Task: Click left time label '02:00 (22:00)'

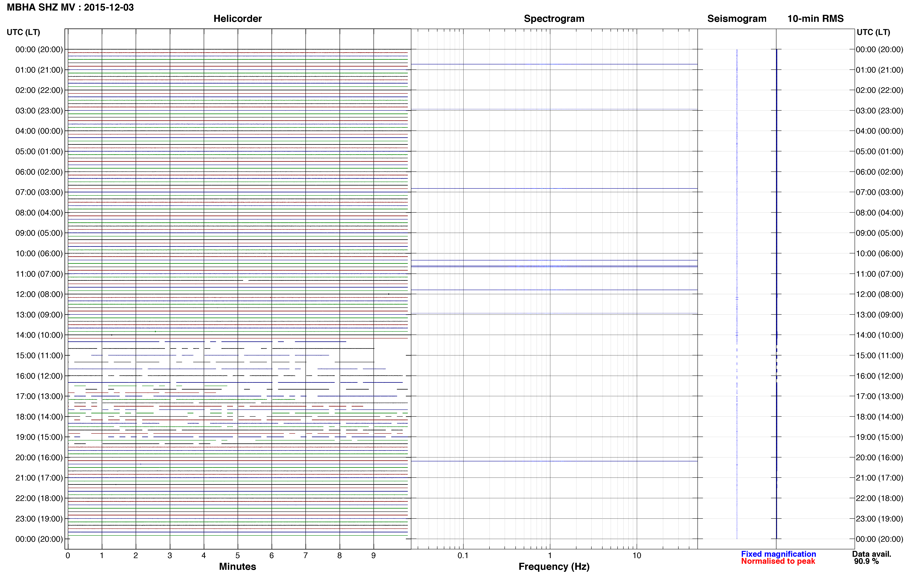Action: click(39, 90)
